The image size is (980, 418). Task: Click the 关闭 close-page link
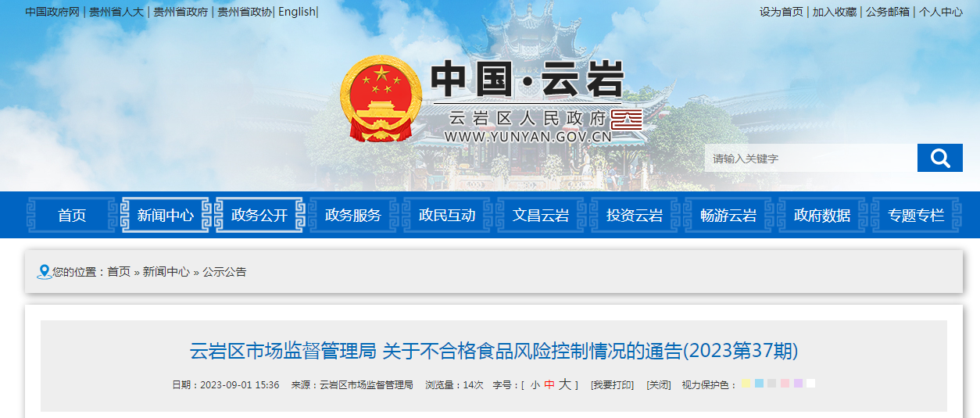(658, 385)
